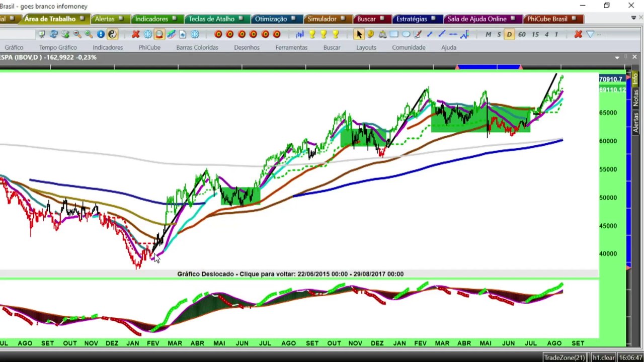The height and width of the screenshot is (362, 644).
Task: Switch to the Alertas tab
Action: click(x=110, y=19)
